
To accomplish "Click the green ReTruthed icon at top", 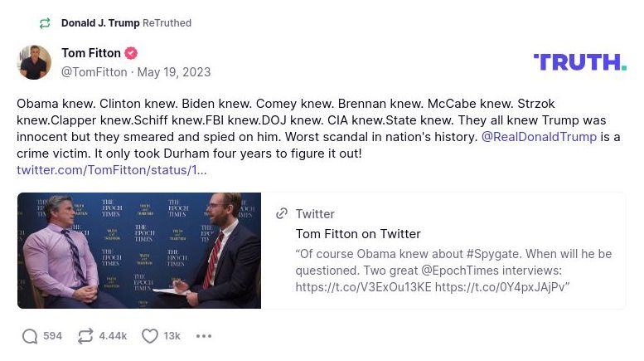I will point(45,23).
